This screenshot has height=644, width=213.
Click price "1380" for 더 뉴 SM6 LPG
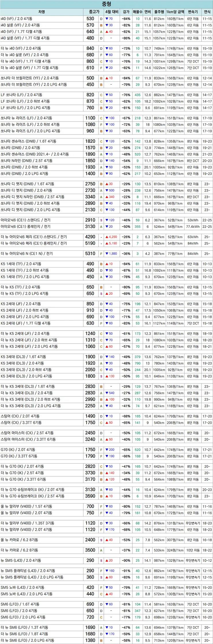(90, 640)
